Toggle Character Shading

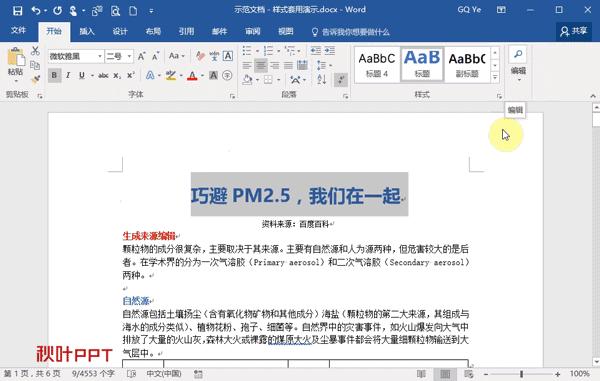pos(213,75)
